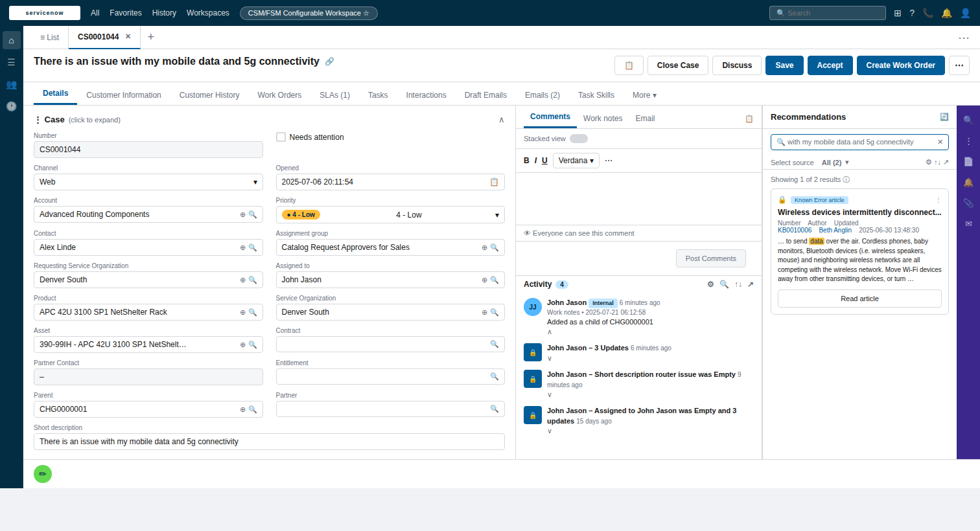Open the History menu in top bar
Screen dimensions: 980x531
164,13
